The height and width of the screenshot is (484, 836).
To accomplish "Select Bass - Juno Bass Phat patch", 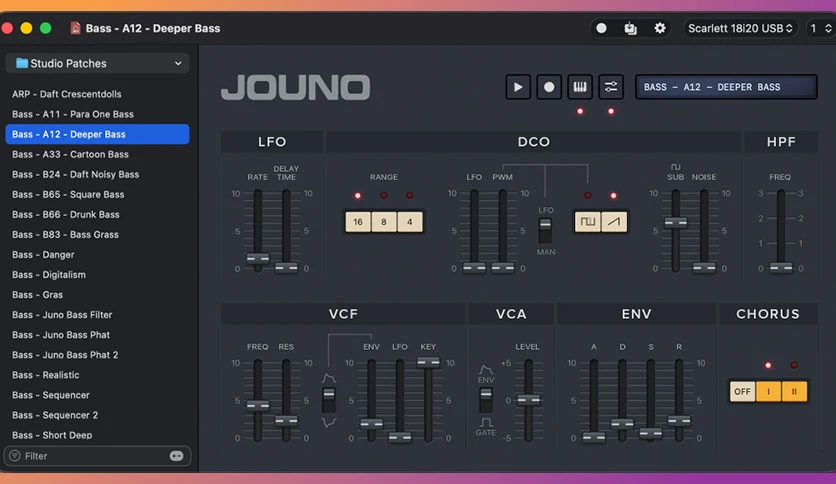I will (x=98, y=335).
